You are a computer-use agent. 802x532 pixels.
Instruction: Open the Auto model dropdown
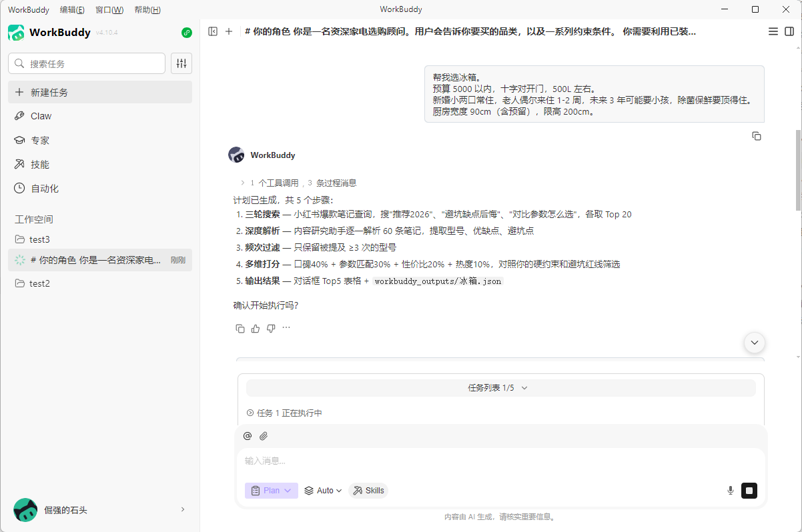pos(323,491)
